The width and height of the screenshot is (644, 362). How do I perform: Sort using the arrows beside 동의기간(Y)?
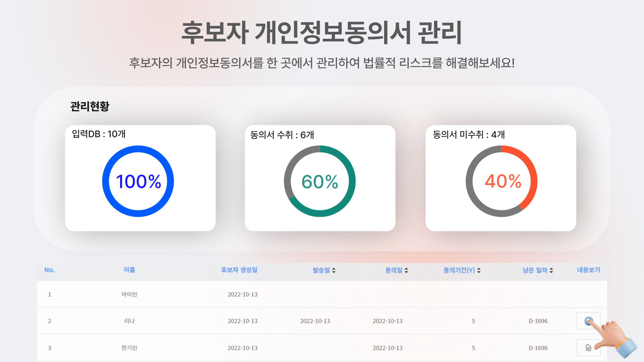pyautogui.click(x=479, y=270)
